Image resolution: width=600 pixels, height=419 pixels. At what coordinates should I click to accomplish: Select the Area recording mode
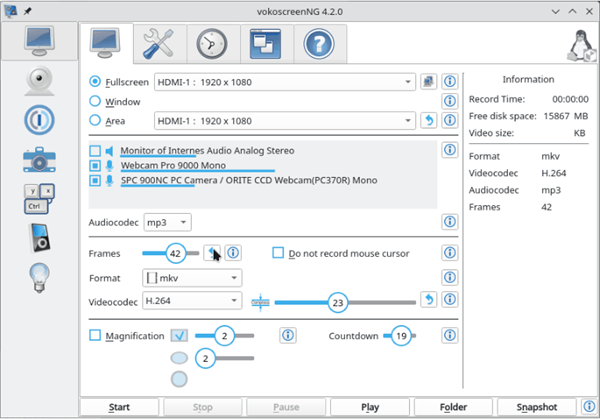[96, 121]
